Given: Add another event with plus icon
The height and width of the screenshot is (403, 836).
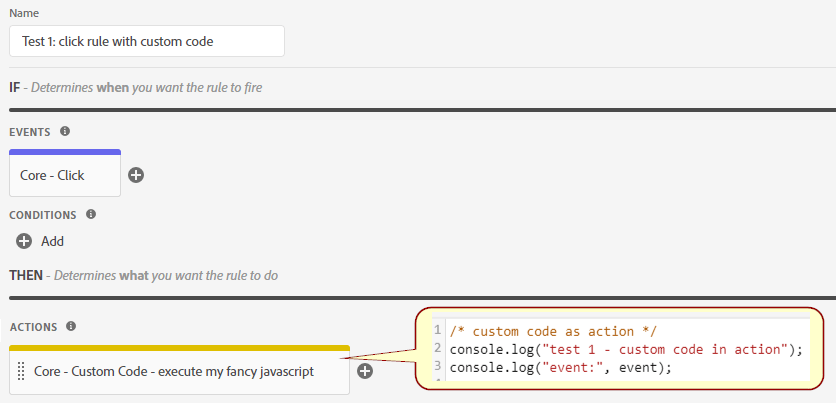Looking at the screenshot, I should click(x=136, y=175).
